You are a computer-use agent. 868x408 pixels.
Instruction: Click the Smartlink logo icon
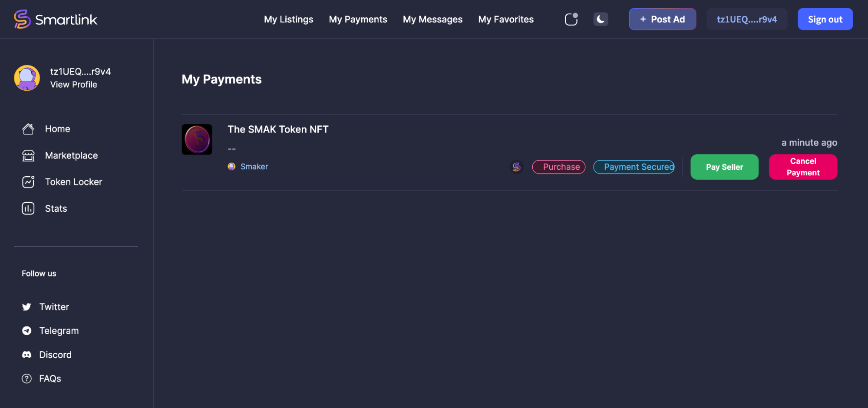22,19
